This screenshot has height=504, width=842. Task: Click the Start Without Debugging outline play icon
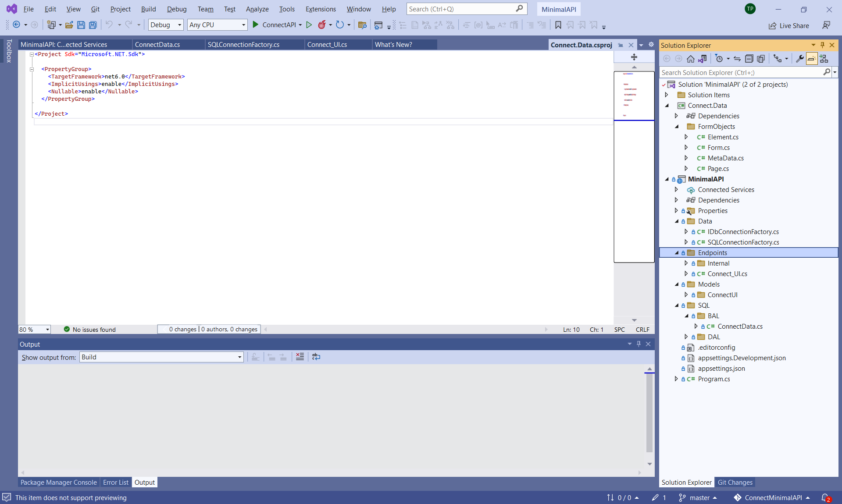point(309,25)
